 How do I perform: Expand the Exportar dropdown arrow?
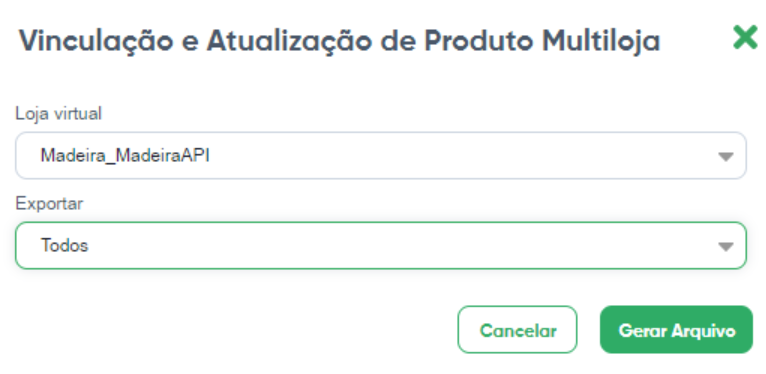click(726, 247)
